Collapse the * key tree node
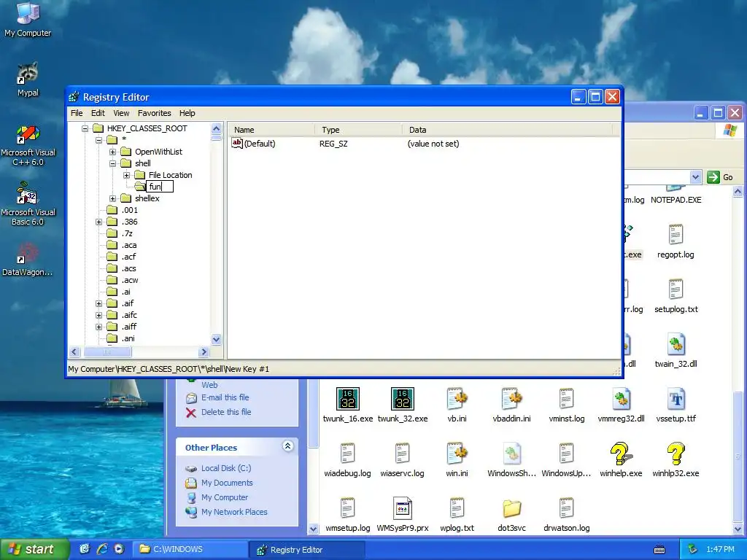This screenshot has width=747, height=560. tap(98, 140)
